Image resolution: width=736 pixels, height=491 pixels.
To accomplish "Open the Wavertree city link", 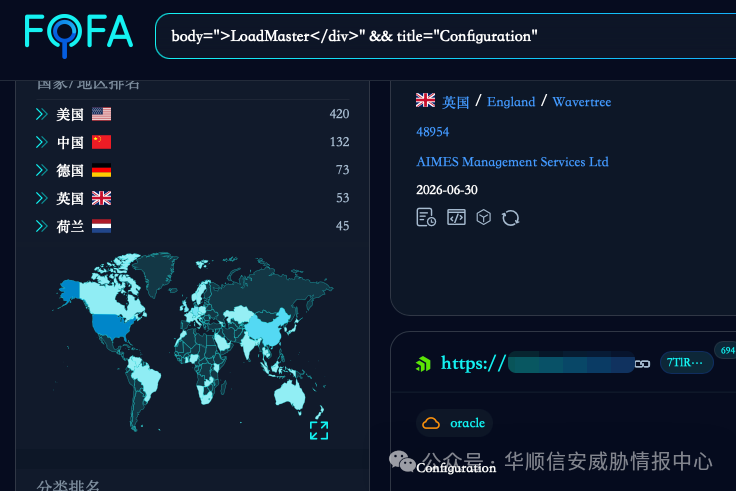I will [582, 102].
